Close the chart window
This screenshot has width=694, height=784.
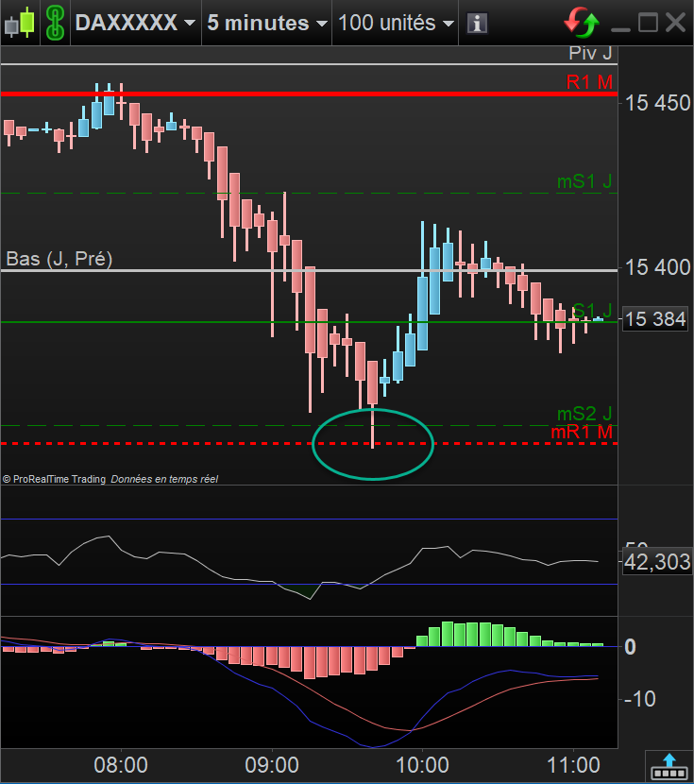point(675,23)
